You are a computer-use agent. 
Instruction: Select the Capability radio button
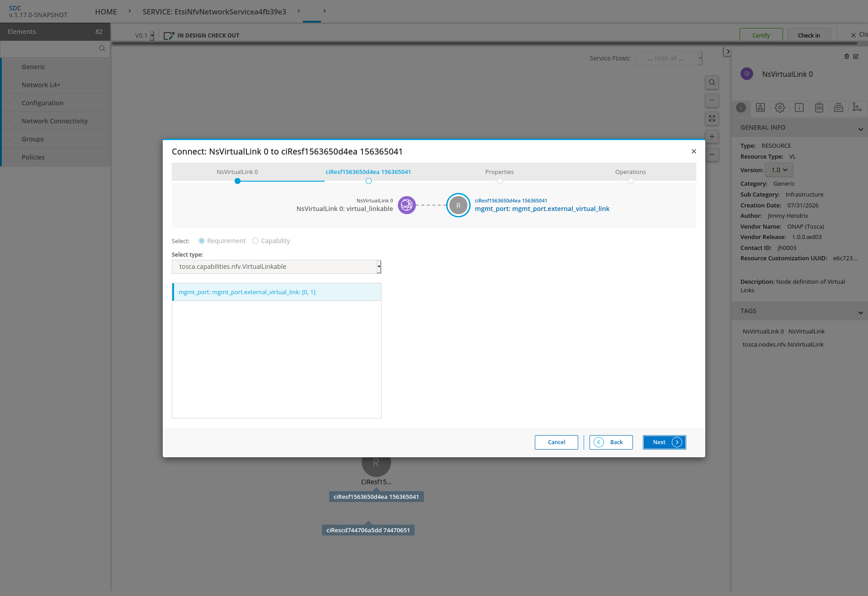[x=255, y=241]
